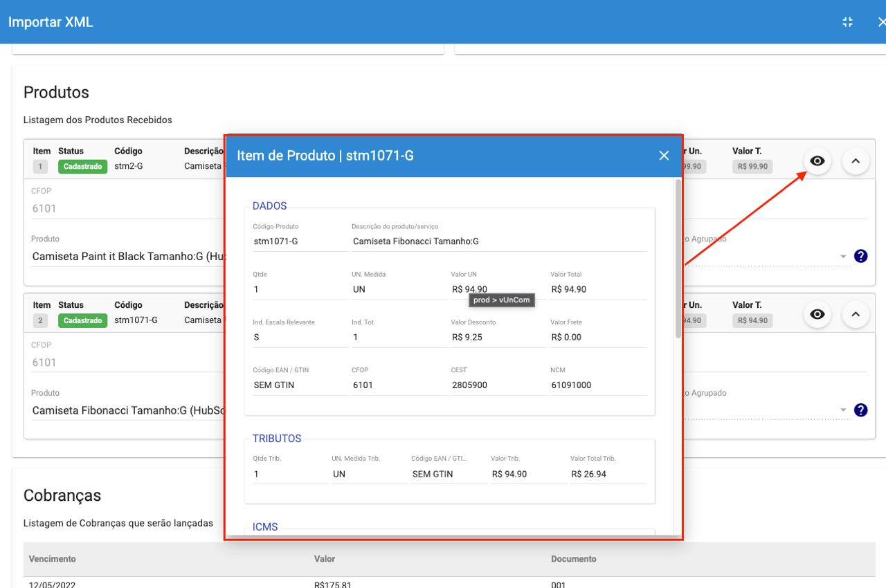Click the Valor UN field R$ 94.90
This screenshot has width=886, height=588.
(498, 289)
